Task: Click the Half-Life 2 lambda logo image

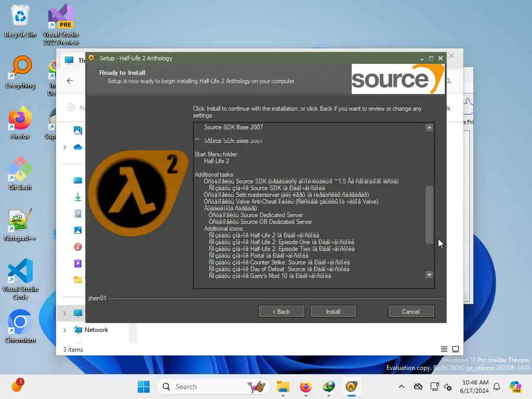Action: pyautogui.click(x=138, y=193)
